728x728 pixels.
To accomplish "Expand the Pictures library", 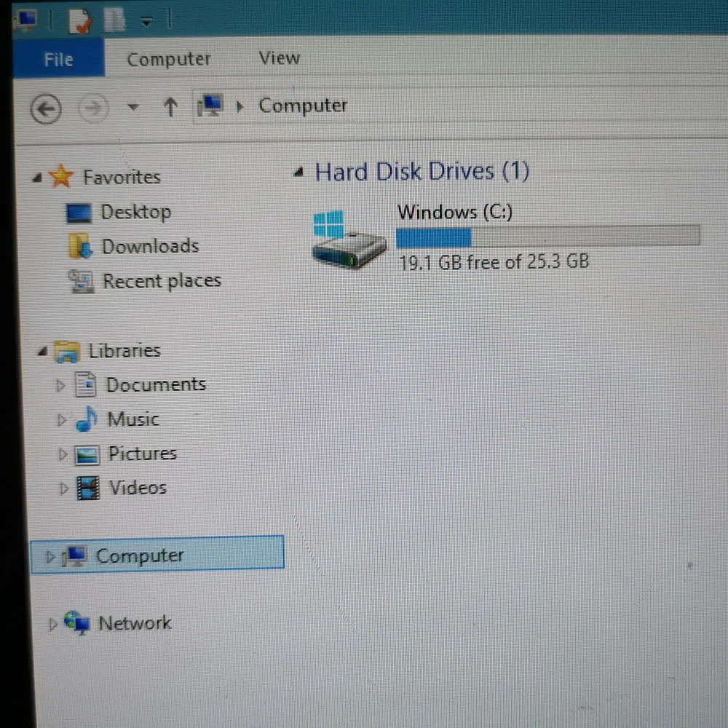I will pos(63,454).
